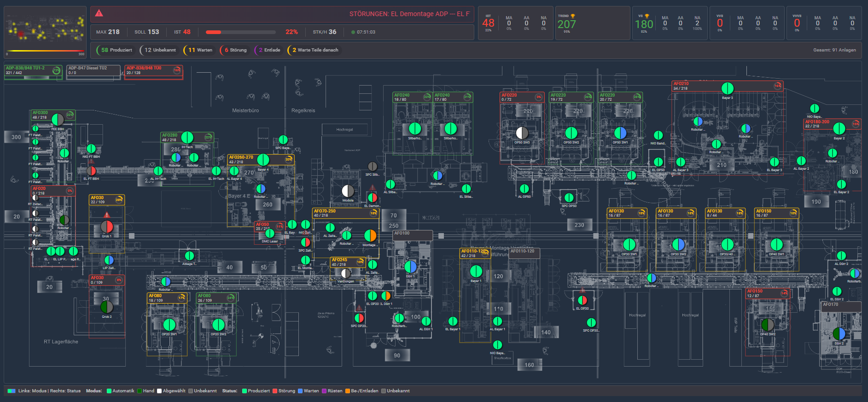
Task: Filter by the 58 Produziert pill
Action: click(x=116, y=50)
